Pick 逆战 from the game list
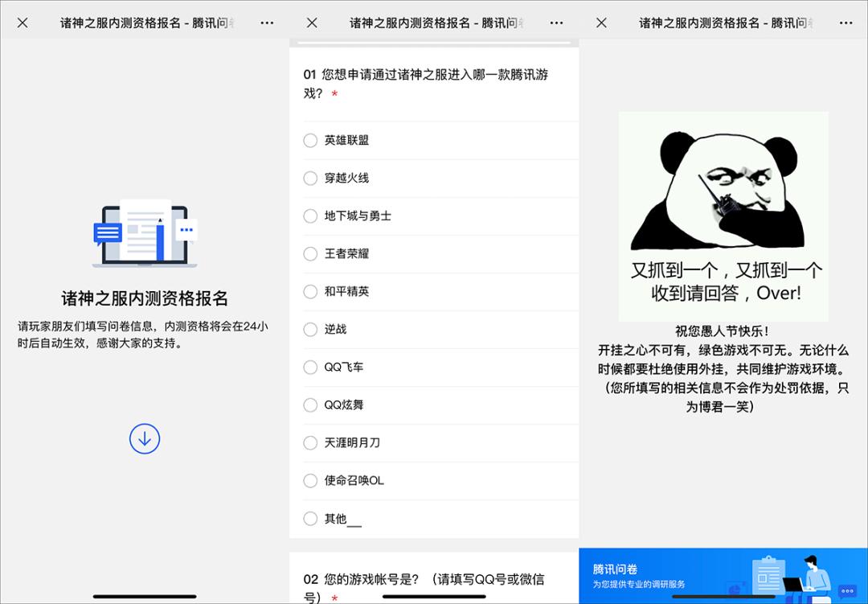Viewport: 868px width, 604px height. click(310, 329)
